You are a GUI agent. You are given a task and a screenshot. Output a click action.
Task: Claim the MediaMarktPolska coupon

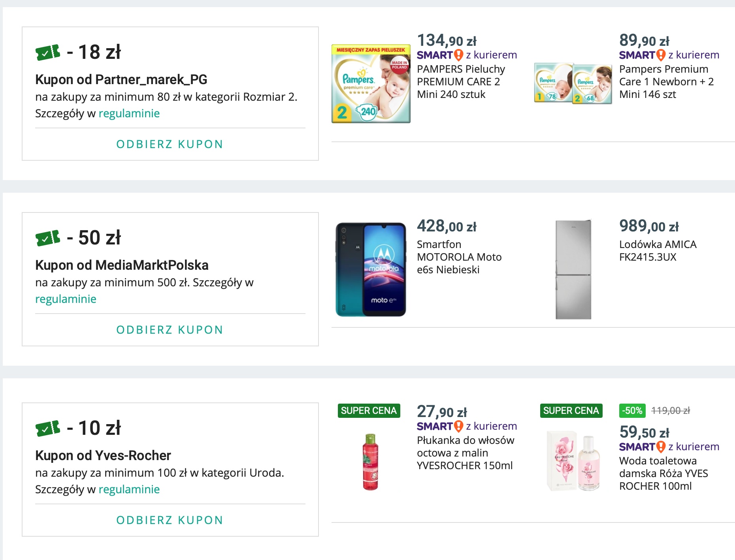pyautogui.click(x=170, y=330)
